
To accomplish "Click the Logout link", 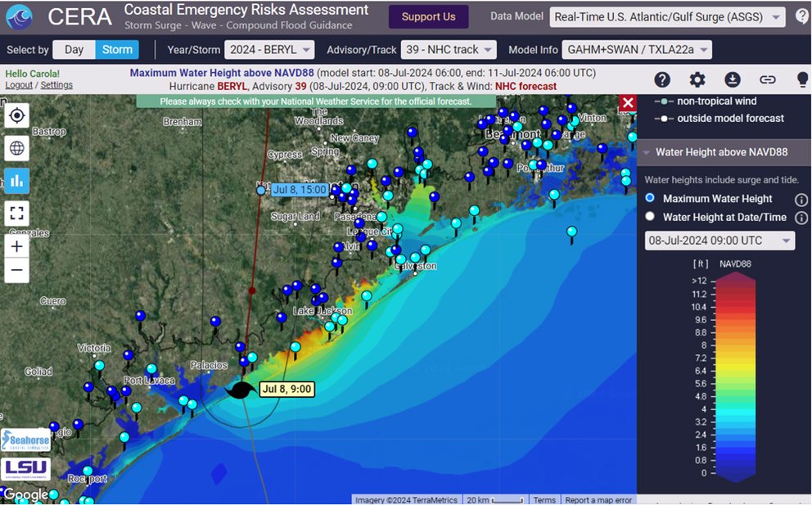I will click(x=19, y=85).
